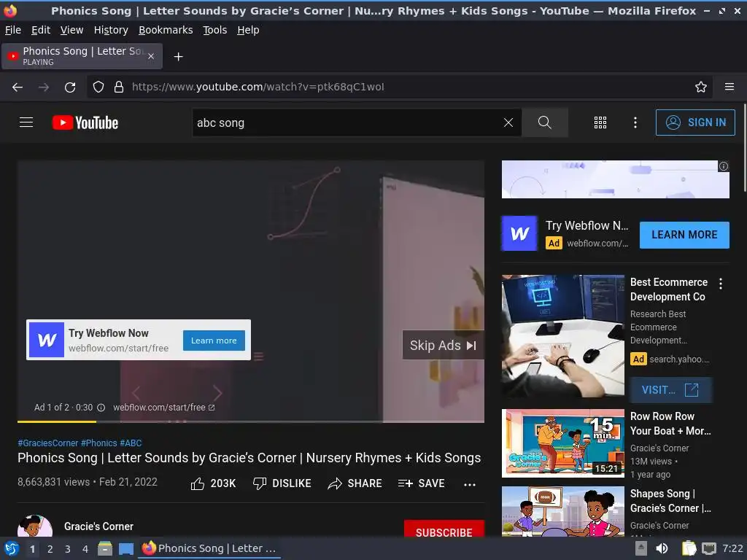Click the VISIT button on Yahoo ad
747x560 pixels.
click(671, 390)
